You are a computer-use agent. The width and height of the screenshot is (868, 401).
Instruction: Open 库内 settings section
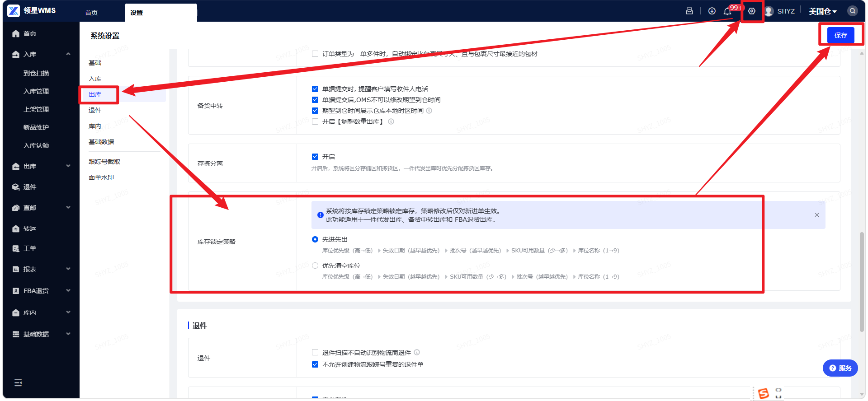(x=95, y=126)
